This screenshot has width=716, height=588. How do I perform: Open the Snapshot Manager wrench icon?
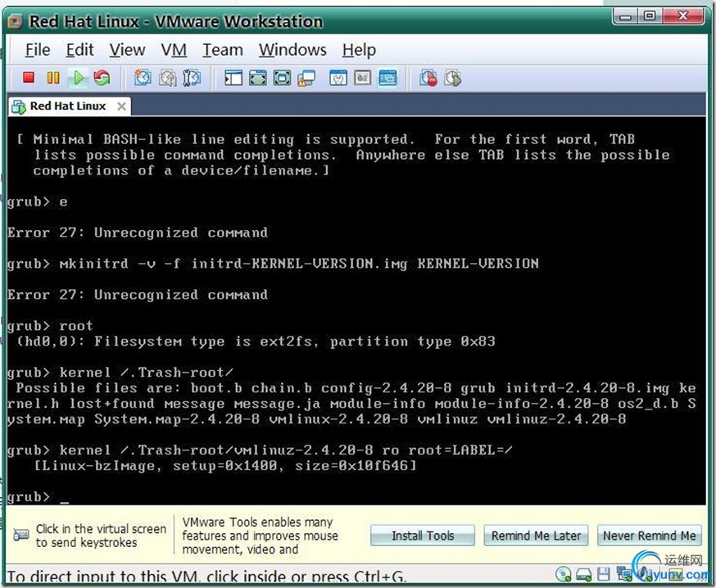(192, 78)
